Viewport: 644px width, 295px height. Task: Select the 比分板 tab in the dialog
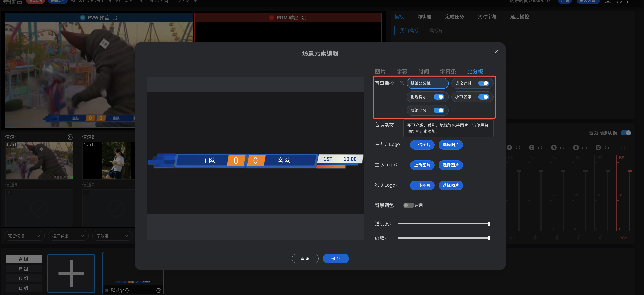pyautogui.click(x=475, y=72)
